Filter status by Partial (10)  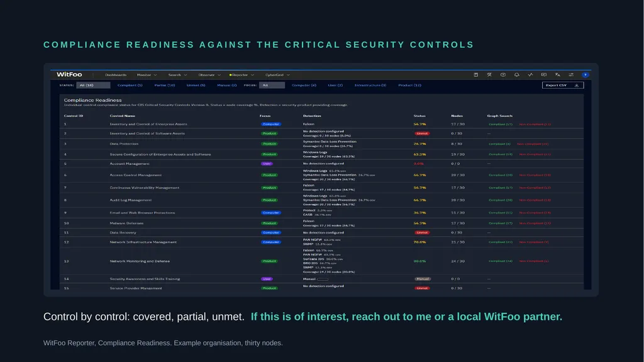pyautogui.click(x=165, y=85)
